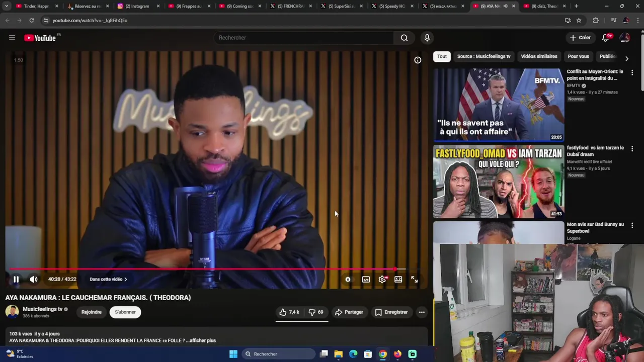Open BFMTV video thumbnail
Screen dimensions: 644x362
pyautogui.click(x=499, y=105)
